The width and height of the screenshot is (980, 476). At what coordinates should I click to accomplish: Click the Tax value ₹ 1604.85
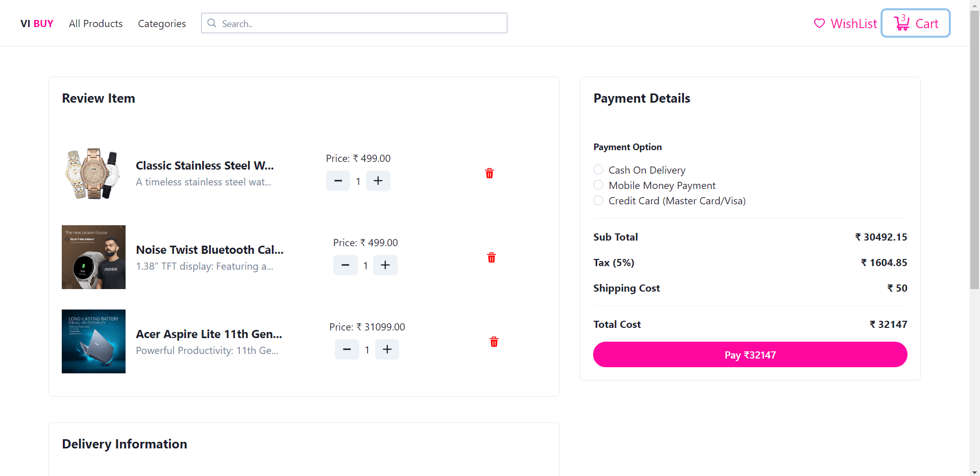coord(884,263)
